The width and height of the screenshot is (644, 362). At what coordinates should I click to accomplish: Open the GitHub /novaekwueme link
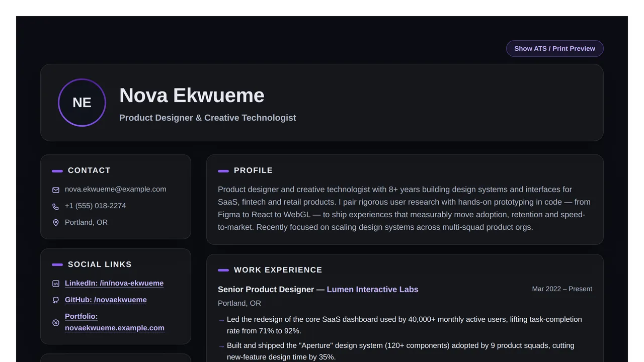(106, 300)
